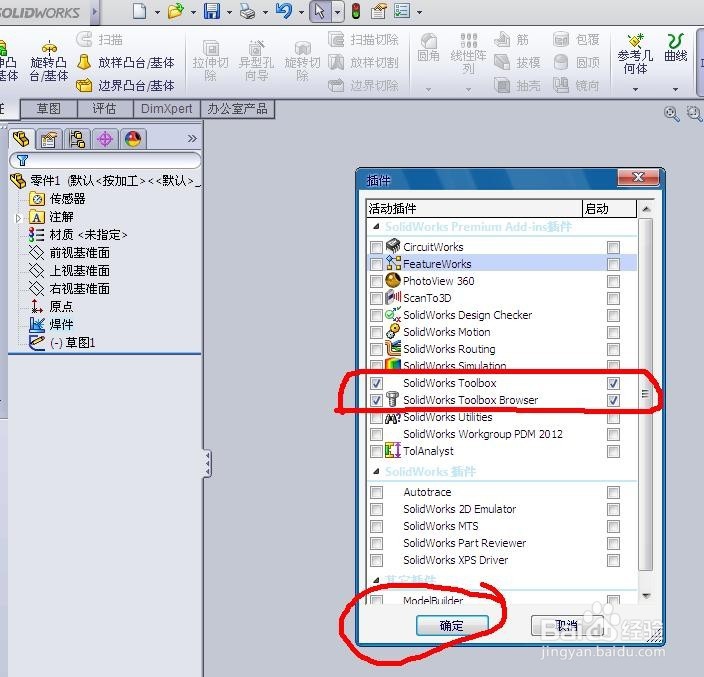Click the 边界凸台/基体 boundary tool
Image resolution: width=704 pixels, height=677 pixels.
(125, 85)
